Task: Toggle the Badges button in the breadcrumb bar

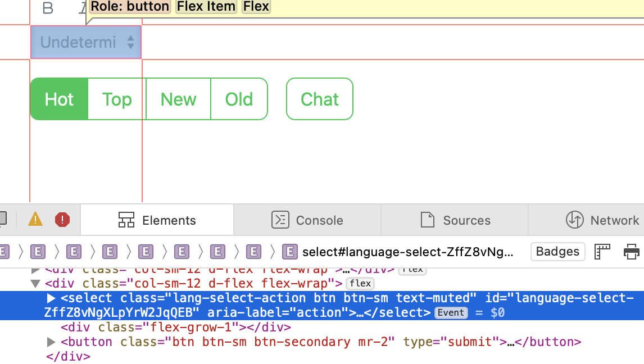Action: [557, 252]
